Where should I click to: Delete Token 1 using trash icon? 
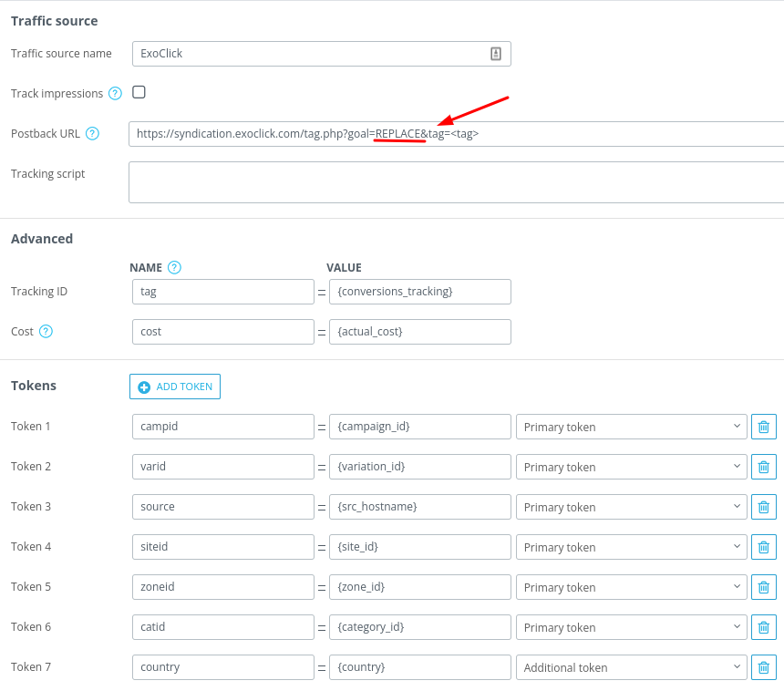point(763,427)
